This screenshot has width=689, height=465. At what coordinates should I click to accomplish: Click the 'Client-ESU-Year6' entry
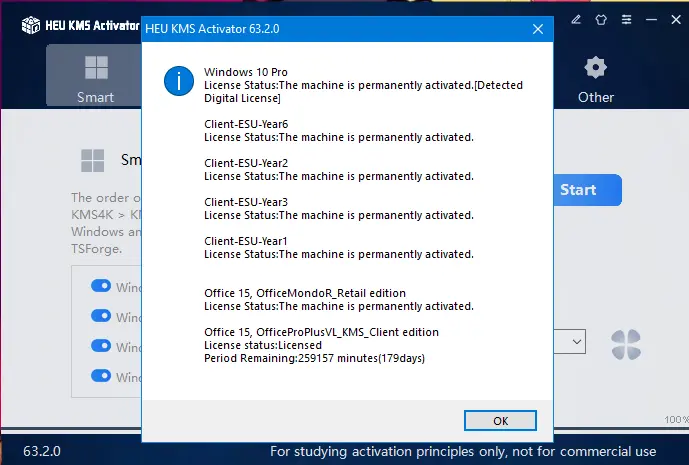click(246, 124)
